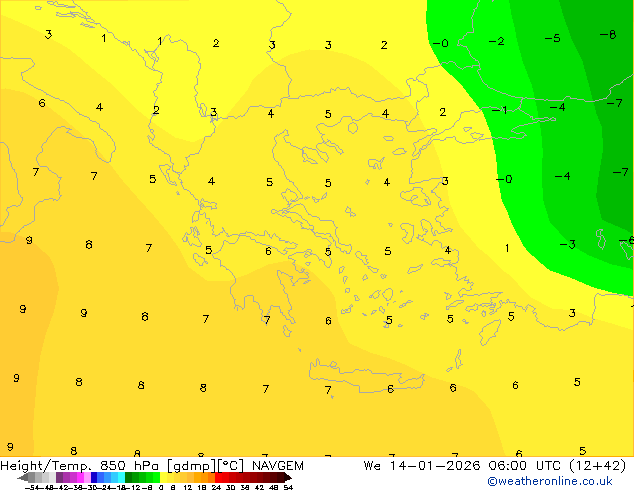
Task: Click the NAVGEM model label
Action: [278, 466]
